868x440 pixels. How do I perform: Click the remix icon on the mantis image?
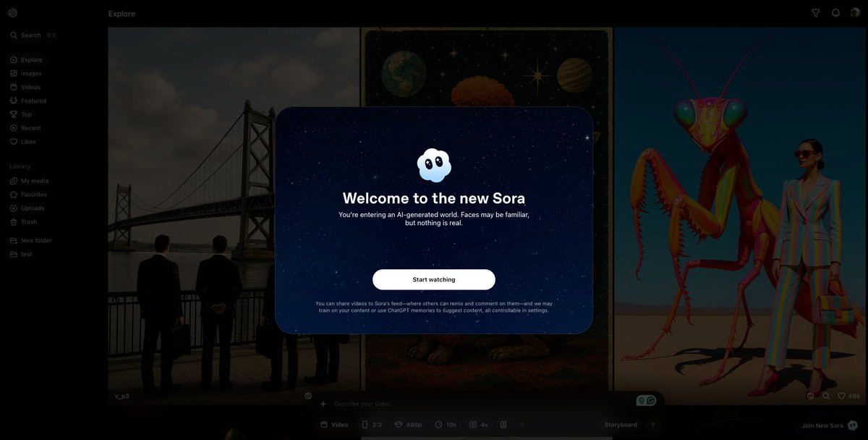810,396
